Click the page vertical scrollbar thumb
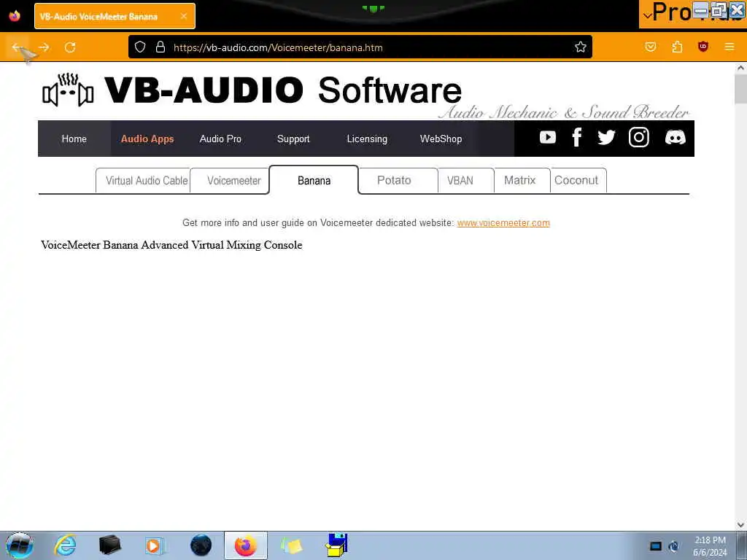 [740, 88]
